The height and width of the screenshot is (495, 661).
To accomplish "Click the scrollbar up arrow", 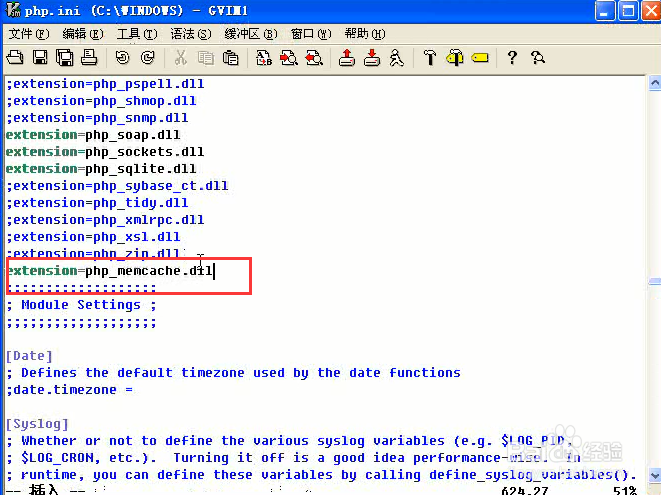I will tap(655, 83).
